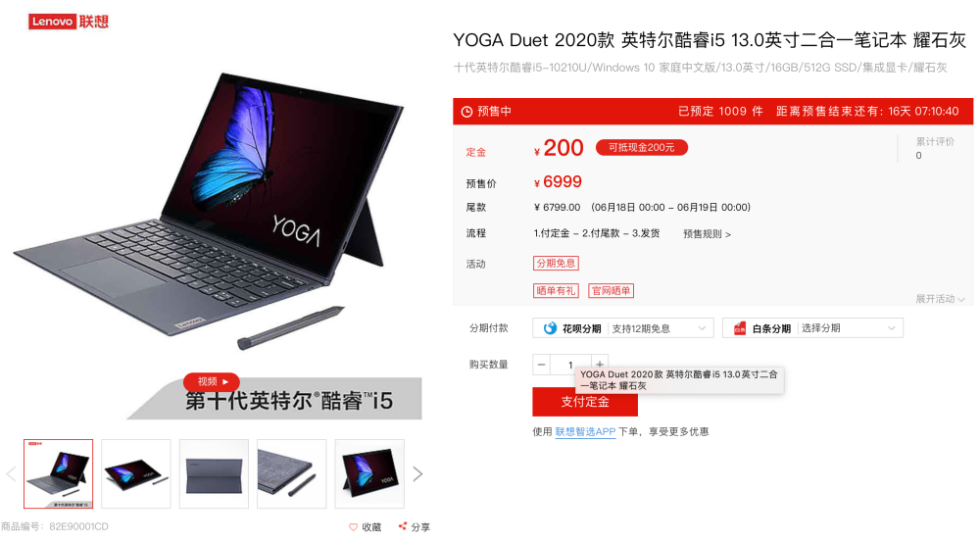Click the presale clock icon
The height and width of the screenshot is (542, 980).
tap(466, 112)
